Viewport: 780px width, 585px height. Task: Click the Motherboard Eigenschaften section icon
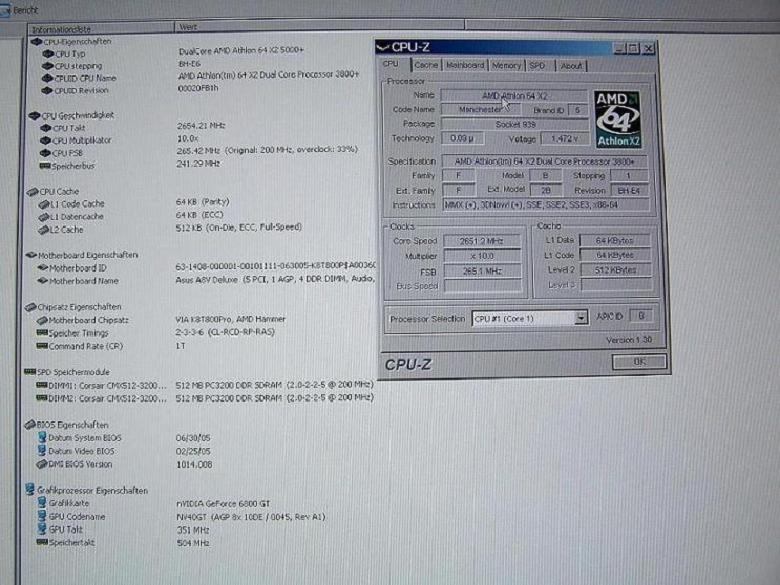point(31,255)
